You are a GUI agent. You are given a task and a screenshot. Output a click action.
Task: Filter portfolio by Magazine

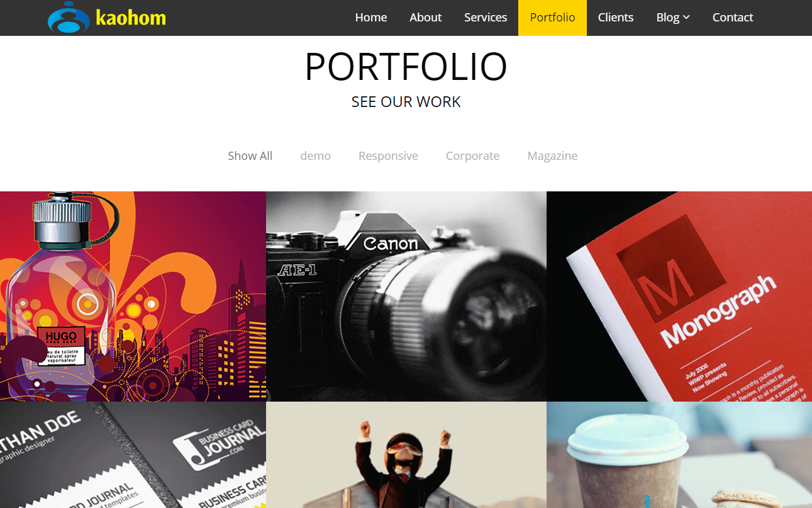point(552,155)
